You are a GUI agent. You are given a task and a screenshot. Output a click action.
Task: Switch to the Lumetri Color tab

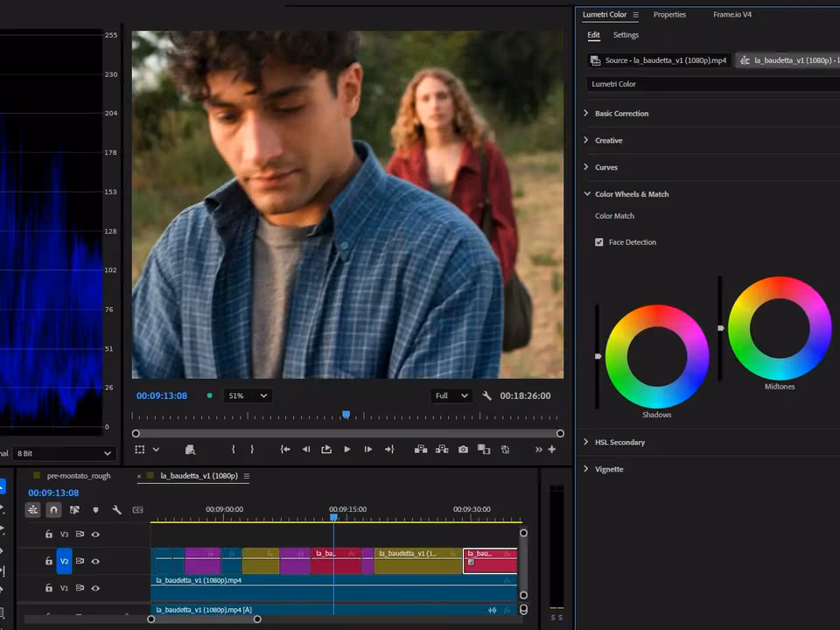pyautogui.click(x=605, y=15)
